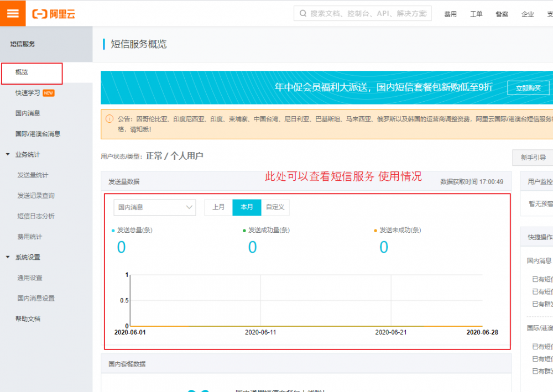Click 工单 in the top bar
Image resolution: width=553 pixels, height=392 pixels.
[x=476, y=14]
